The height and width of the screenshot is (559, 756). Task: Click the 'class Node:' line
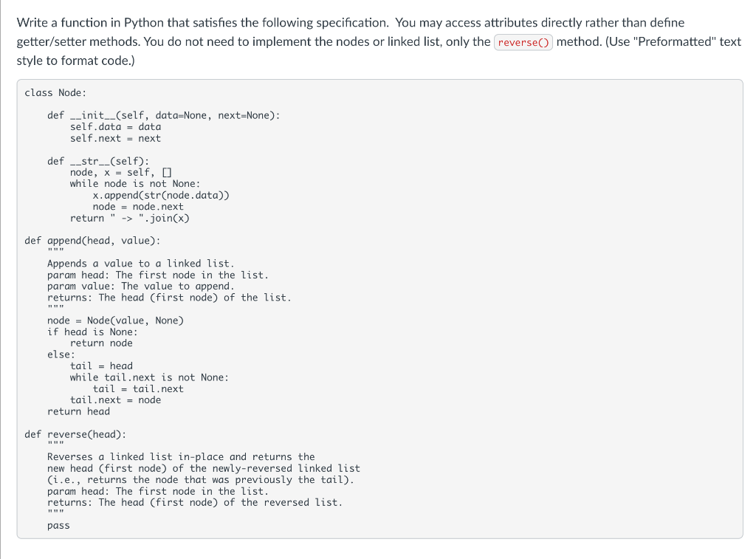click(x=55, y=92)
